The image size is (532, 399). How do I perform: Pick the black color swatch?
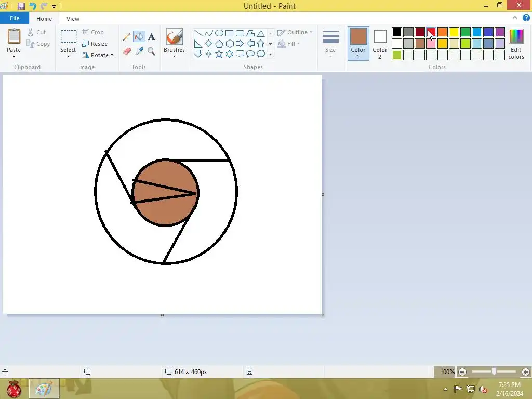396,32
